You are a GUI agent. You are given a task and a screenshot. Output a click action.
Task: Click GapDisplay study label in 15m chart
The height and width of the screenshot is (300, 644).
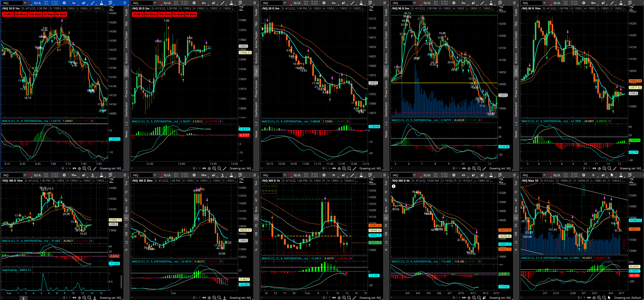[9, 270]
